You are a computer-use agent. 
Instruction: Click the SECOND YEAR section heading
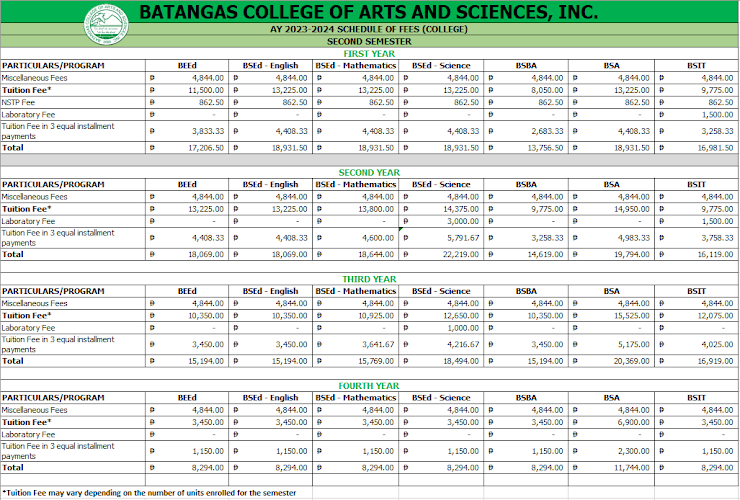(x=369, y=173)
